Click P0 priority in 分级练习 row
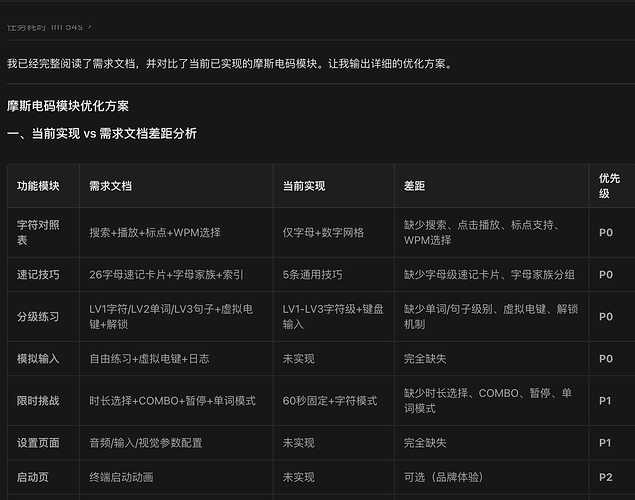The image size is (635, 500). 606,317
